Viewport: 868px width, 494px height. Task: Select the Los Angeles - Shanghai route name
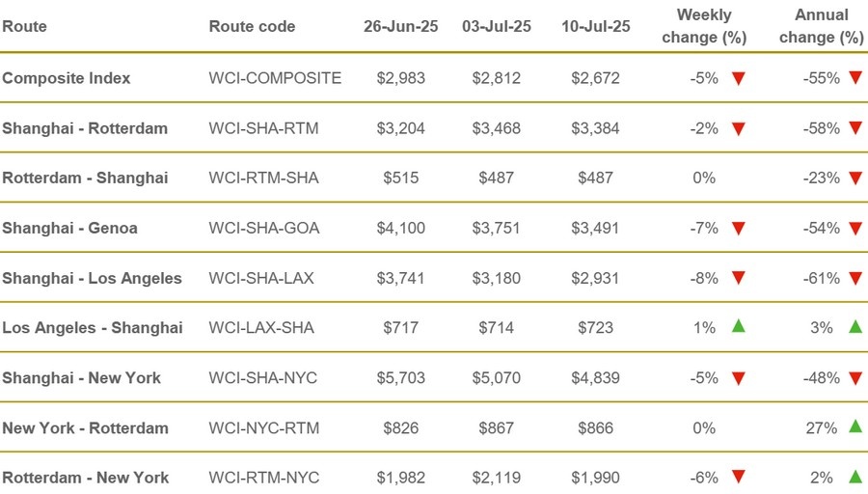(93, 328)
